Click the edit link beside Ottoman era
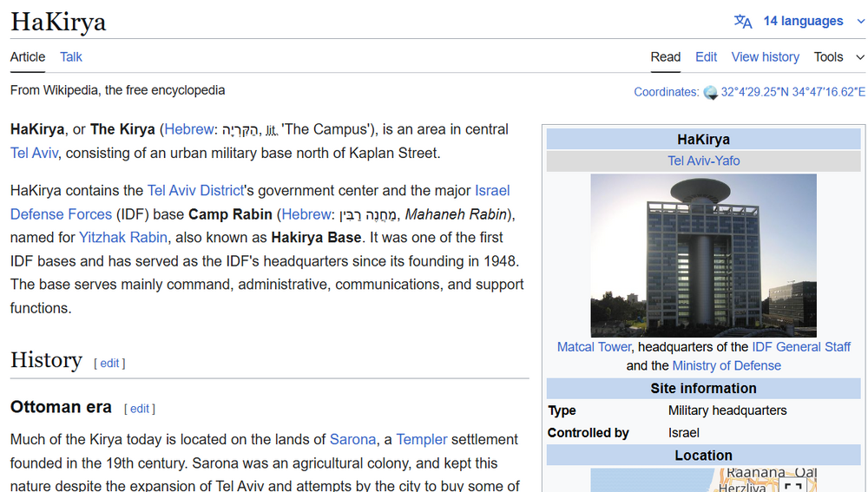This screenshot has width=868, height=492. point(140,409)
